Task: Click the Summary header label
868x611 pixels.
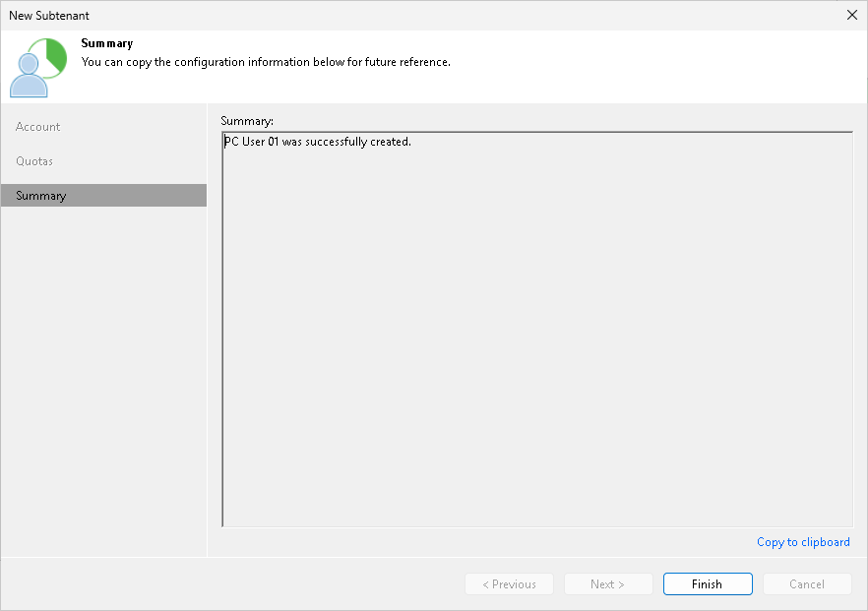Action: [107, 42]
